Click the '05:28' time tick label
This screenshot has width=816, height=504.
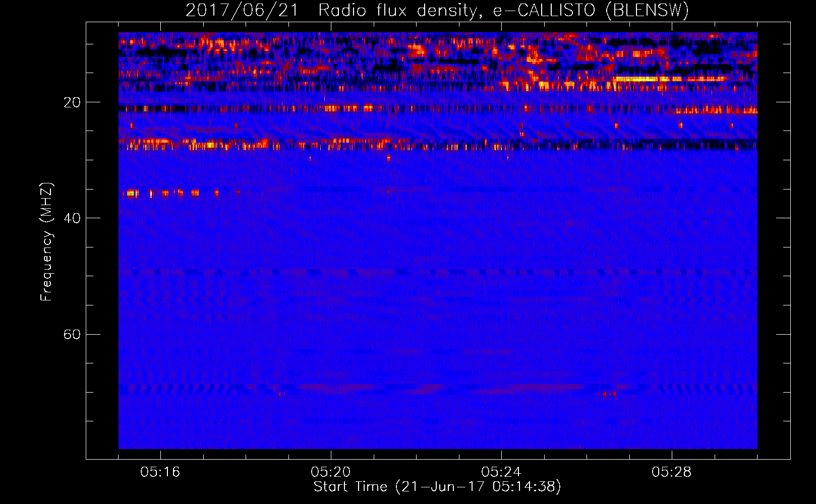click(x=672, y=472)
